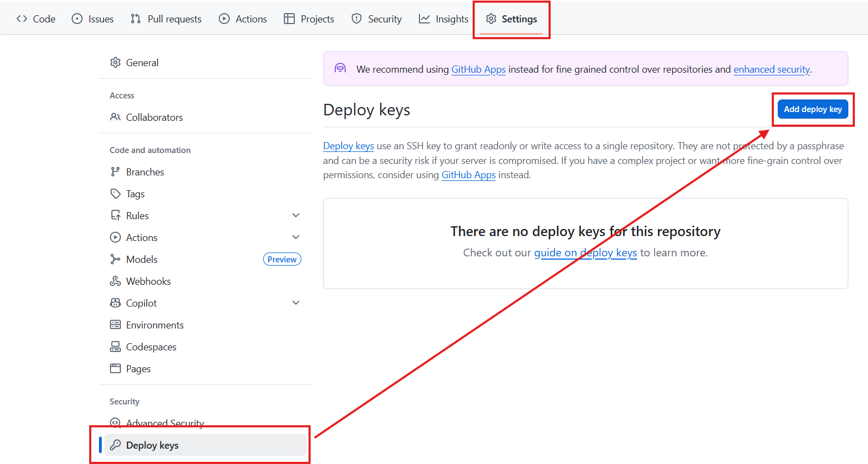Click the Models icon in sidebar
868x464 pixels.
coord(115,259)
